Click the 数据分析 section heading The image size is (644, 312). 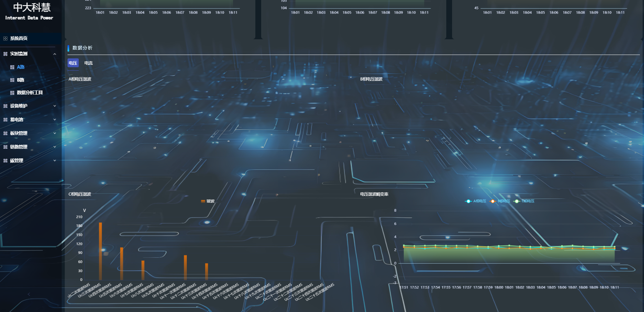pos(83,48)
